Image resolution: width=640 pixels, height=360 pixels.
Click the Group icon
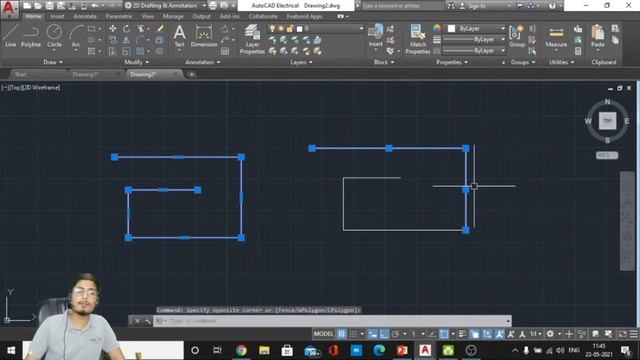[517, 36]
